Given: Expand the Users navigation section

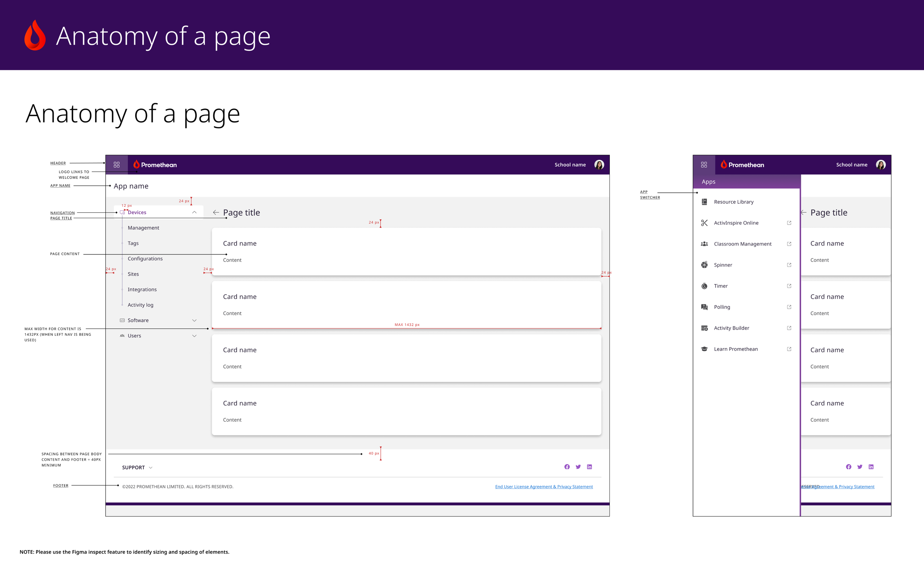Looking at the screenshot, I should point(194,336).
